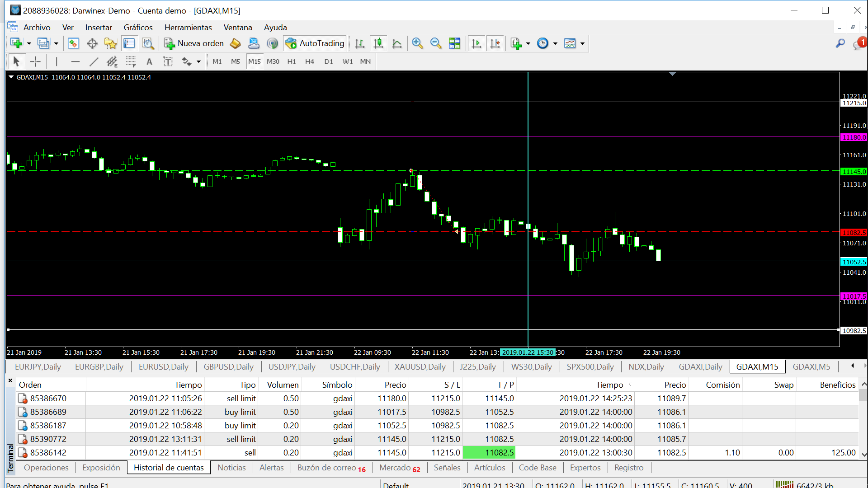
Task: Open the templates dropdown arrow
Action: pos(582,43)
